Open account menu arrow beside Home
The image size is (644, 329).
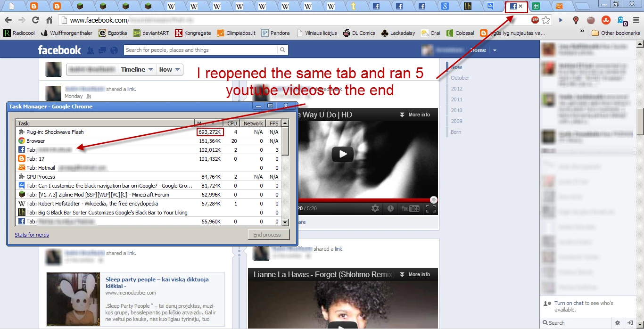click(x=495, y=50)
